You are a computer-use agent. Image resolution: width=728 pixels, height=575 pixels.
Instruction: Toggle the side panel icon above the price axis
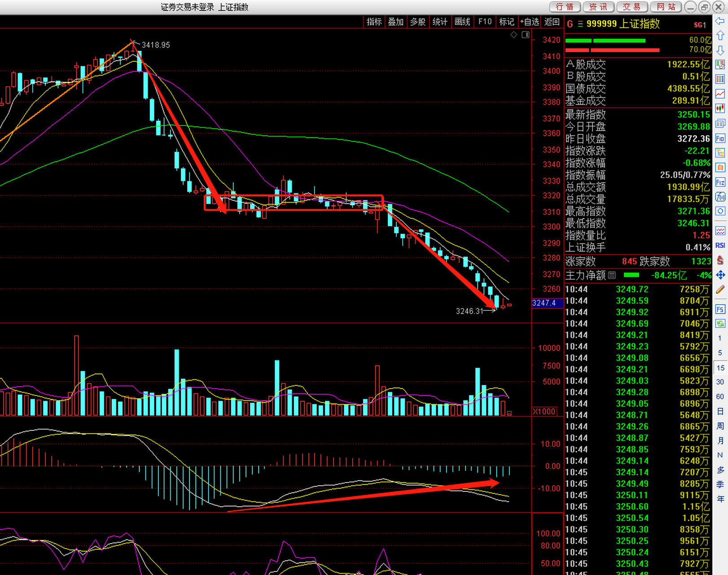coord(526,35)
